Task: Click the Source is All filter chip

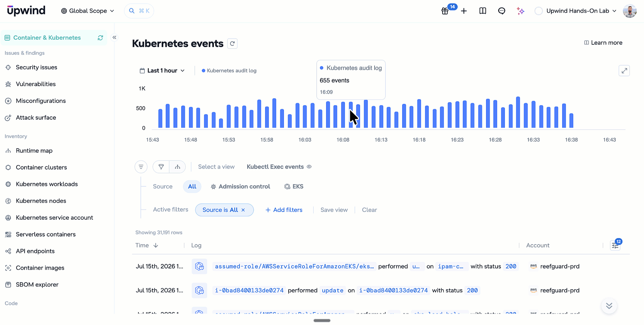Action: (220, 210)
